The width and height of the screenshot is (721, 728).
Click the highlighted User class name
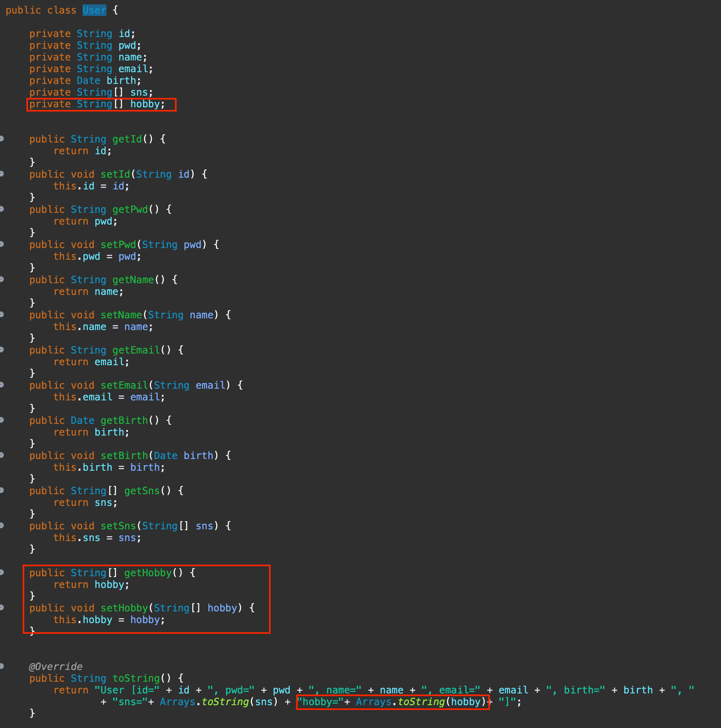pyautogui.click(x=94, y=10)
